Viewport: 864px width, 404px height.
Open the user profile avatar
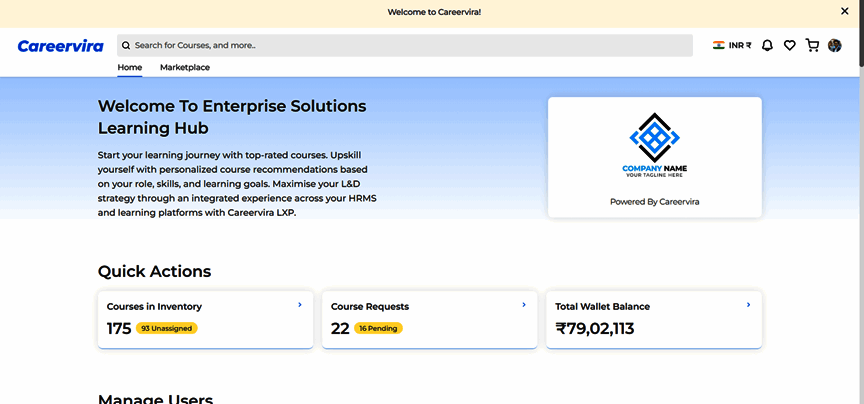pos(835,45)
